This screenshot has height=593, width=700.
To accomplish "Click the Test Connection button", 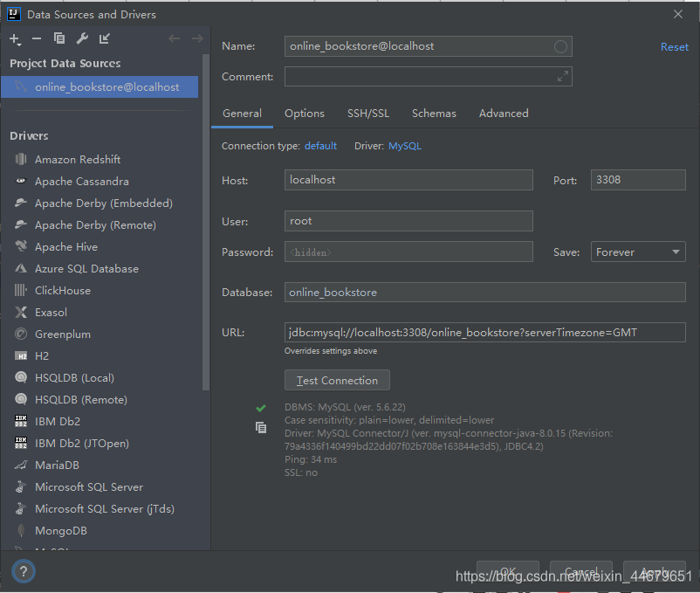I will click(x=337, y=381).
